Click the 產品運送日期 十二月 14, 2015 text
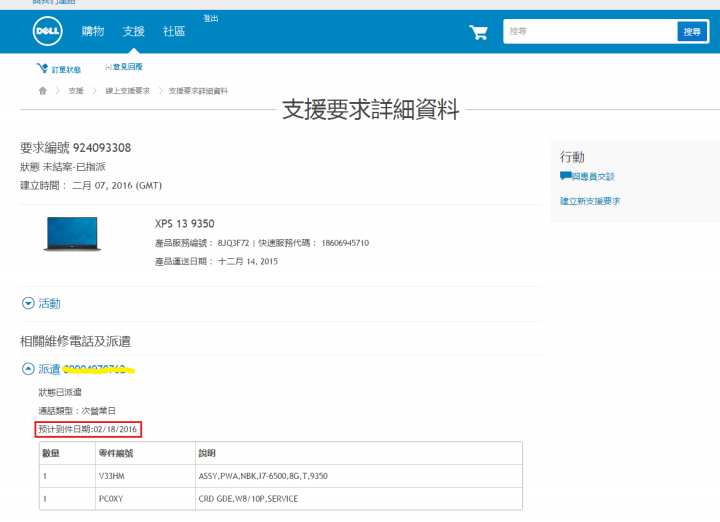The image size is (720, 522). [216, 262]
